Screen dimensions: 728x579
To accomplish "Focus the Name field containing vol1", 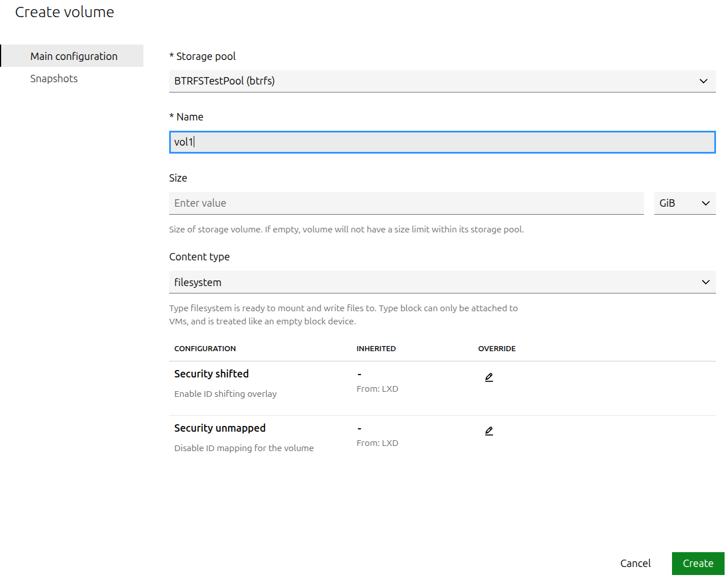I will point(442,142).
